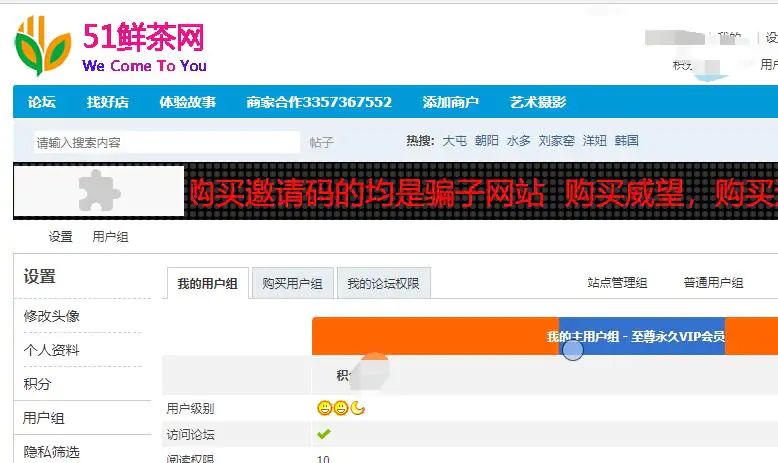Switch to the 购买用户组 tab
The height and width of the screenshot is (463, 778).
point(292,283)
